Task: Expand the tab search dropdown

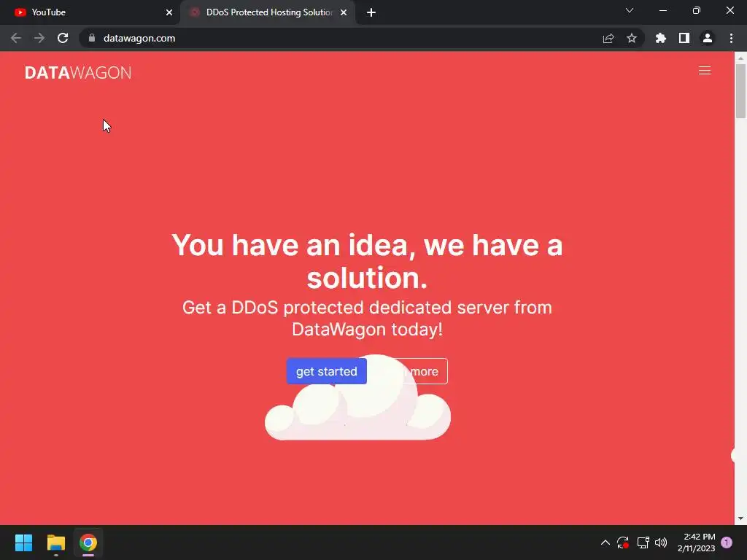Action: click(630, 10)
